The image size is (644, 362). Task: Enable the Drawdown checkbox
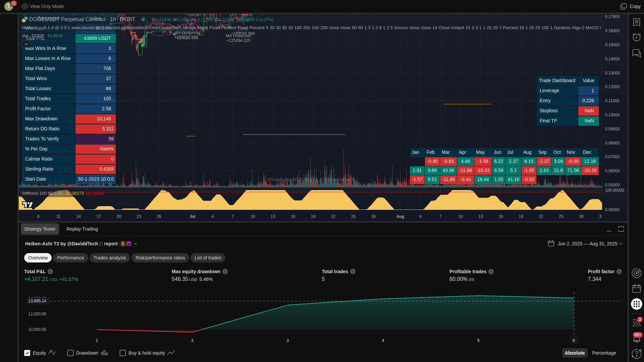pos(70,353)
